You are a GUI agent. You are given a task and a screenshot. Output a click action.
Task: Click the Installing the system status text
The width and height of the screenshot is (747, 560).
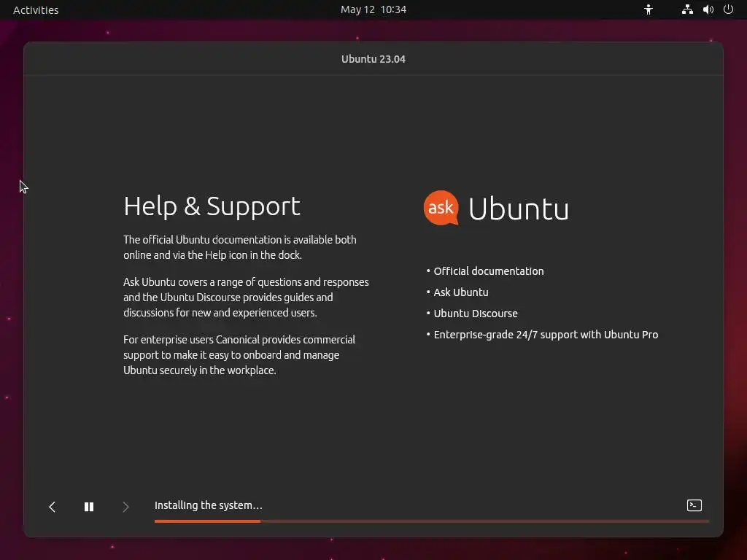tap(208, 505)
